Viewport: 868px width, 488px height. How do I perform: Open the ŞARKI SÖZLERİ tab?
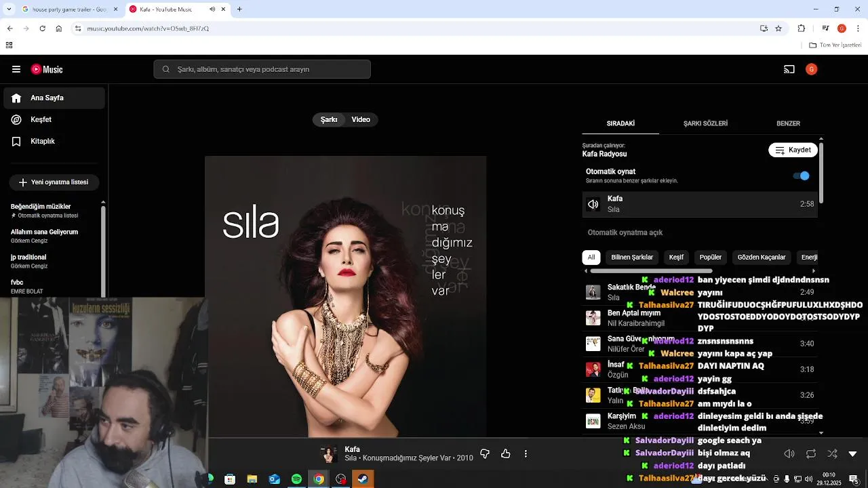(705, 123)
